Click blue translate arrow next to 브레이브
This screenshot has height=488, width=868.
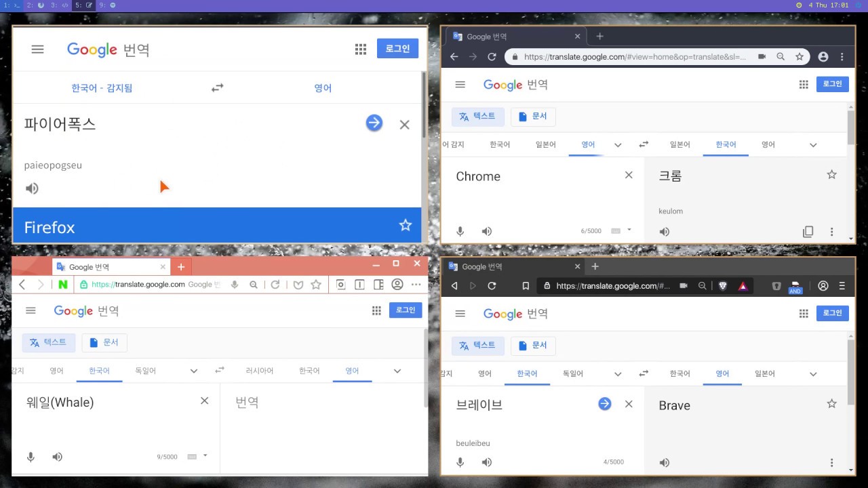pos(605,404)
